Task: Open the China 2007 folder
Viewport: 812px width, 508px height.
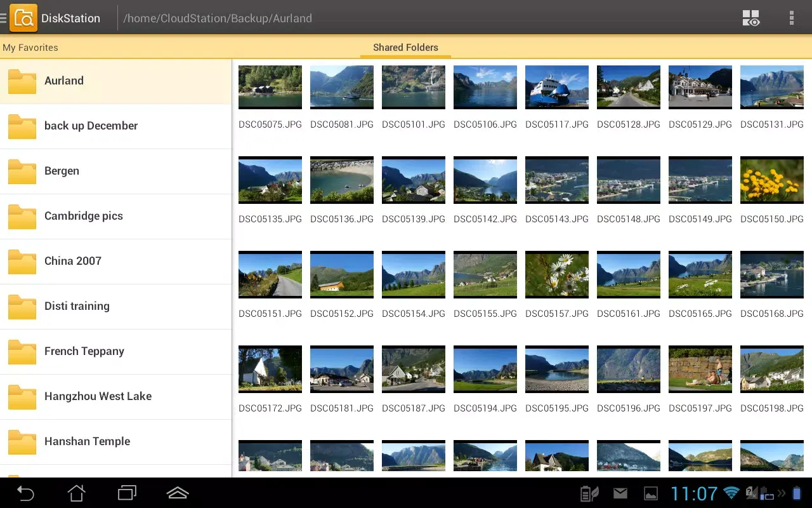Action: pyautogui.click(x=116, y=261)
